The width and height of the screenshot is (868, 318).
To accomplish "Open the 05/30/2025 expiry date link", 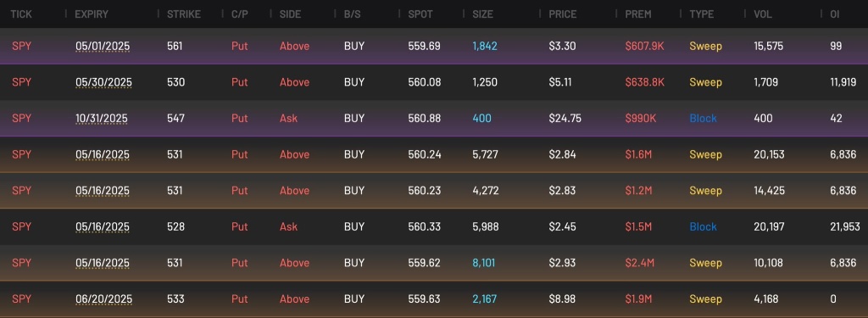I will click(x=103, y=82).
